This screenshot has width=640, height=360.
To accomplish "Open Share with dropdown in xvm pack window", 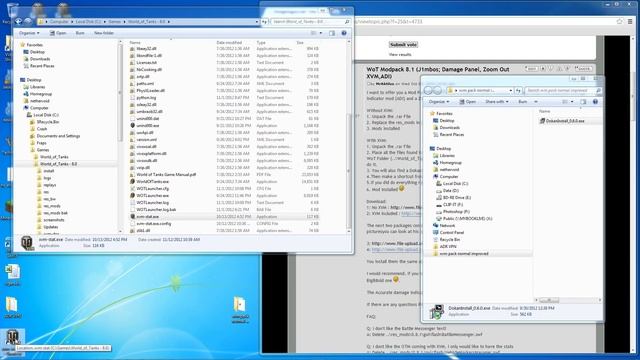I will pos(497,102).
